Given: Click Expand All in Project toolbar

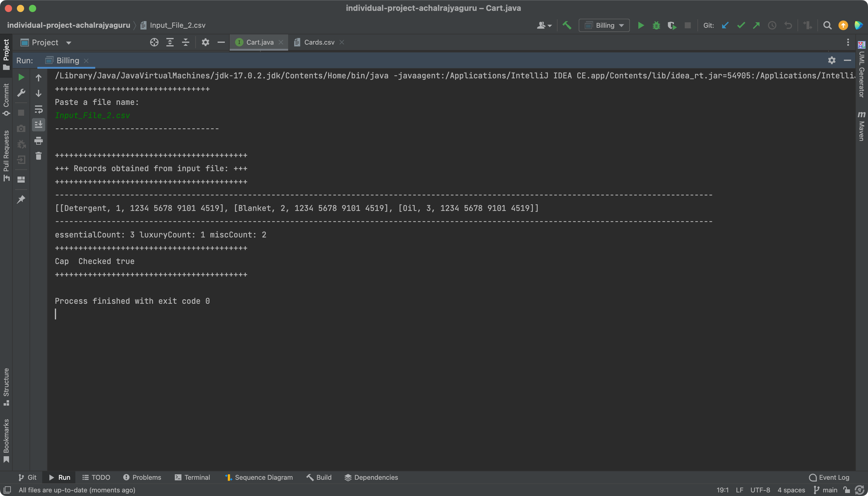Looking at the screenshot, I should [170, 42].
